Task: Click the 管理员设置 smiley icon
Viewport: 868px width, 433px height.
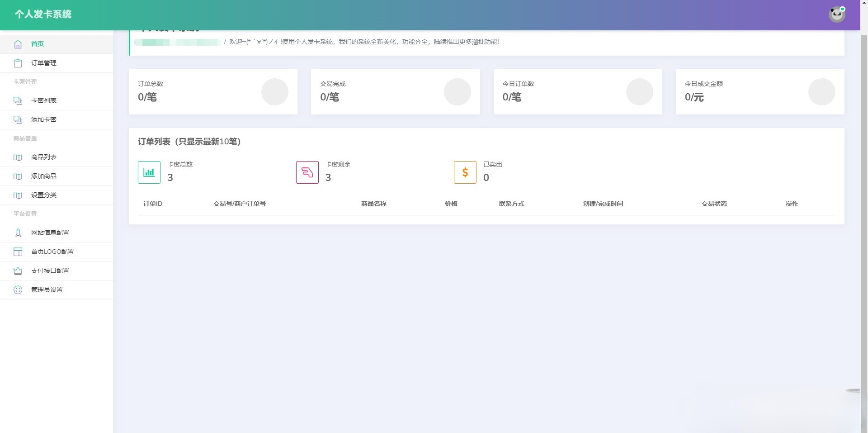Action: click(x=18, y=290)
